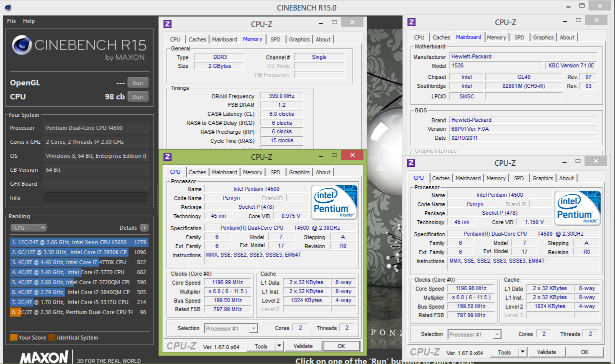Switch to SPD tab in Memory-tab CPU-Z window
Screen dimensions: 615x364
pyautogui.click(x=275, y=39)
